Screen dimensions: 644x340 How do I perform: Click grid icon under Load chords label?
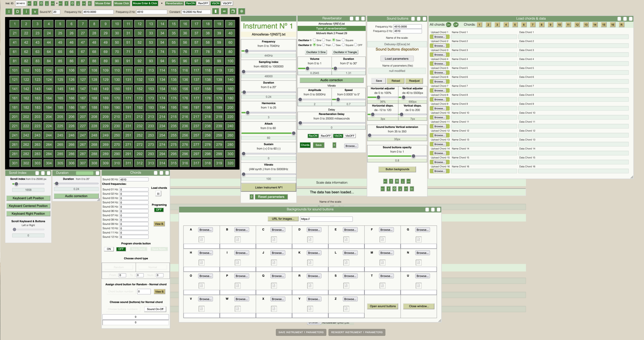point(158,194)
